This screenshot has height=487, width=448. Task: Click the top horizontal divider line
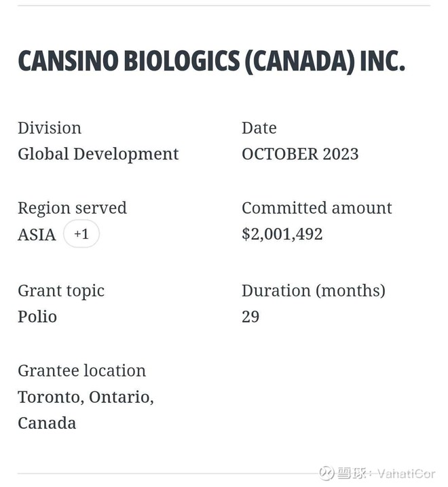(224, 5)
